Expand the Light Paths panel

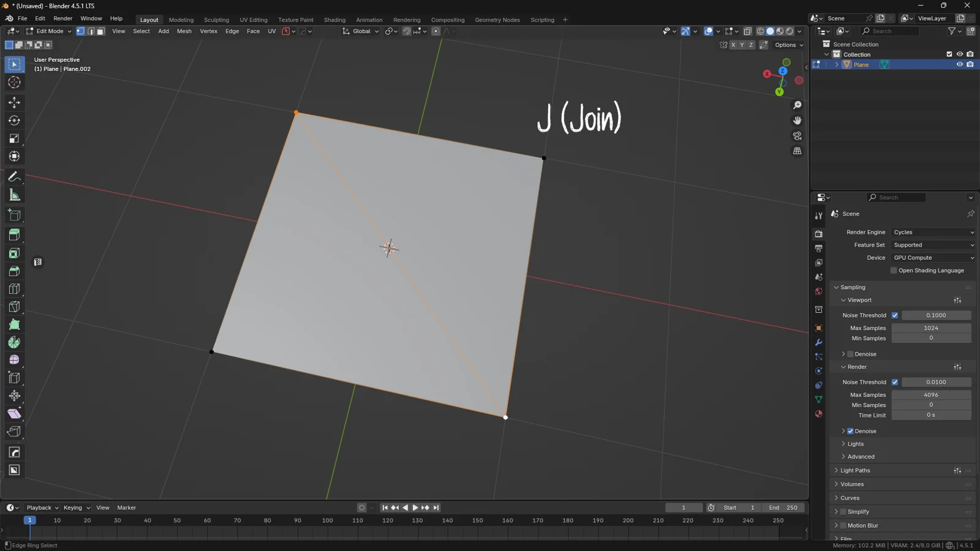click(855, 470)
